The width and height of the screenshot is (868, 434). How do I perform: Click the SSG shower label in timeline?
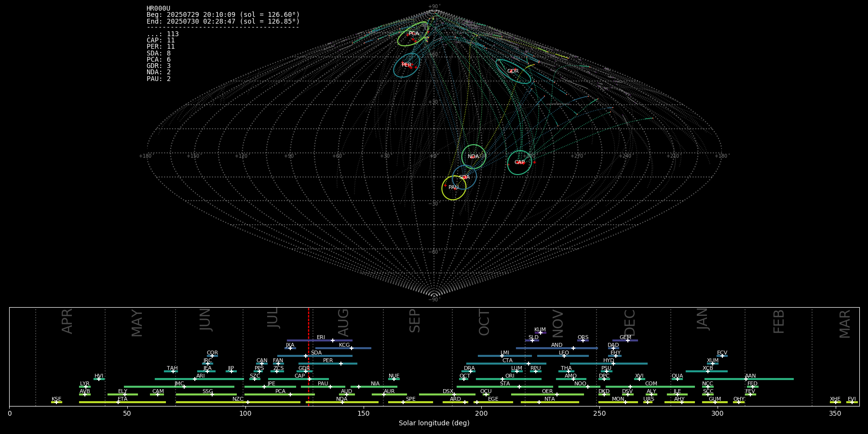tap(208, 392)
